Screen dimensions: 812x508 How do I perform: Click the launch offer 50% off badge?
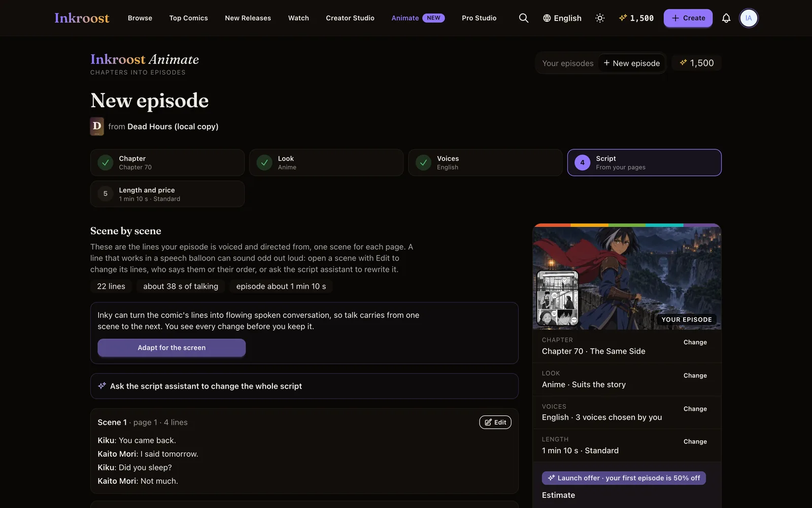coord(624,478)
